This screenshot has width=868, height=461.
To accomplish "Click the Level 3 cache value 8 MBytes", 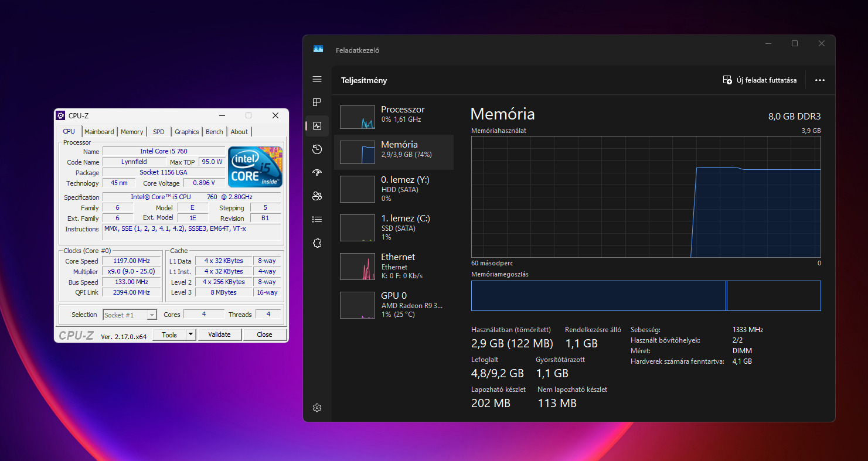I will coord(223,292).
